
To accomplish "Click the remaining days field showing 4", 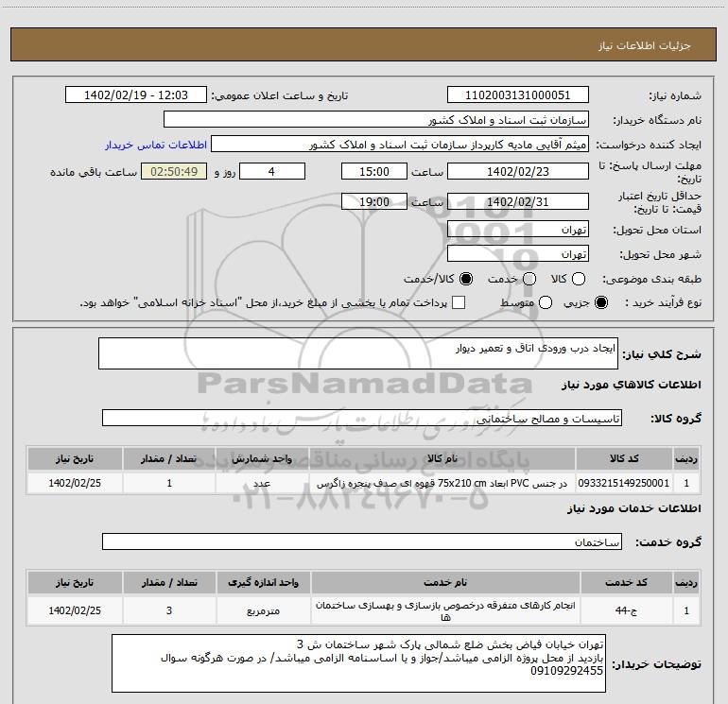I will [272, 172].
